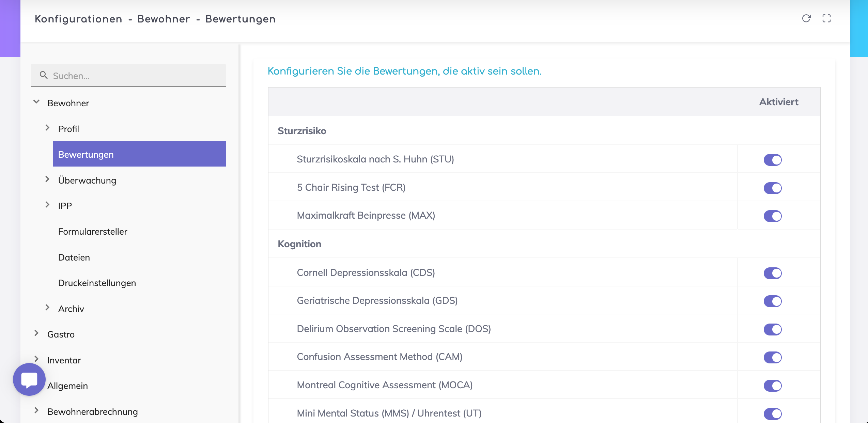This screenshot has height=423, width=868.
Task: Toggle Sturzrisikoskala nach S. Huhn switch
Action: coord(772,160)
